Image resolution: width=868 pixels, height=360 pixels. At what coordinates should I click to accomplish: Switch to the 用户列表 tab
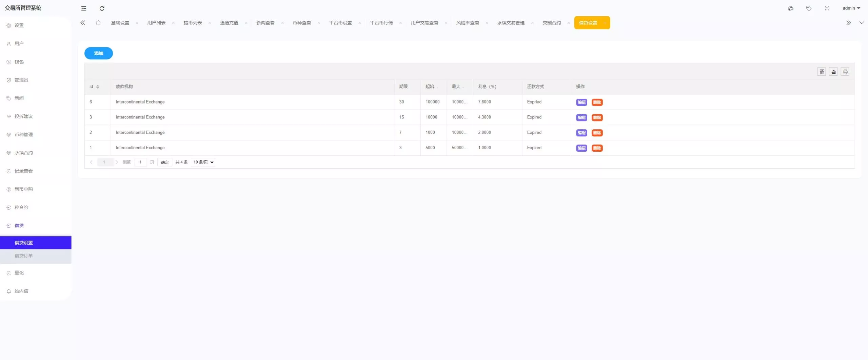(157, 23)
